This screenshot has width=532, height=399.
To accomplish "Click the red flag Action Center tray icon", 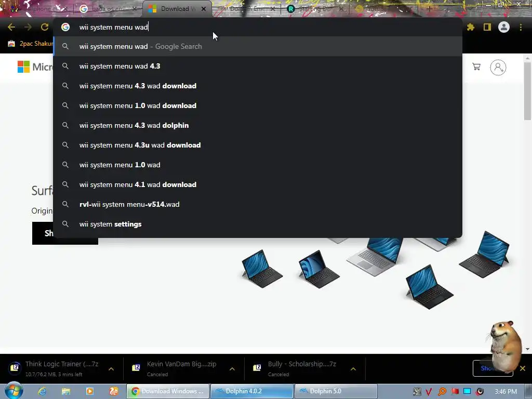I will [x=455, y=392].
